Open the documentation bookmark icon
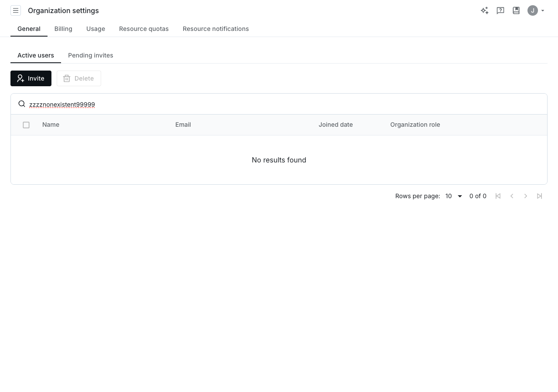 pyautogui.click(x=516, y=10)
